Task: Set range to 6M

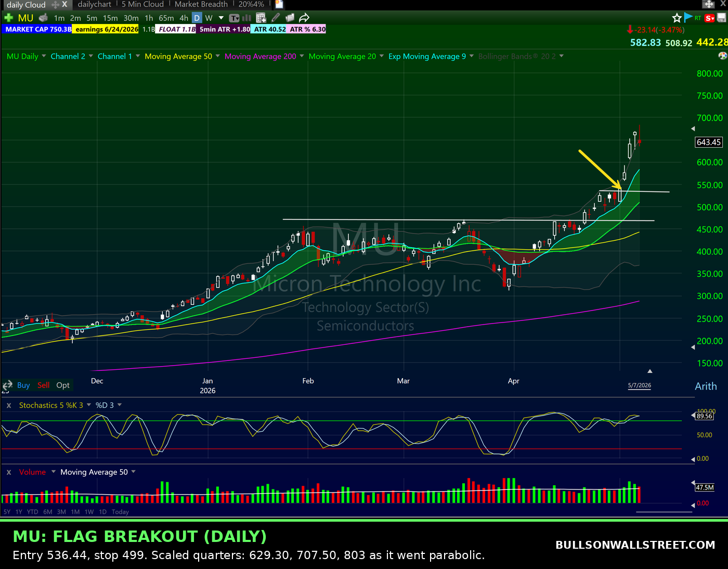Action: [x=48, y=512]
